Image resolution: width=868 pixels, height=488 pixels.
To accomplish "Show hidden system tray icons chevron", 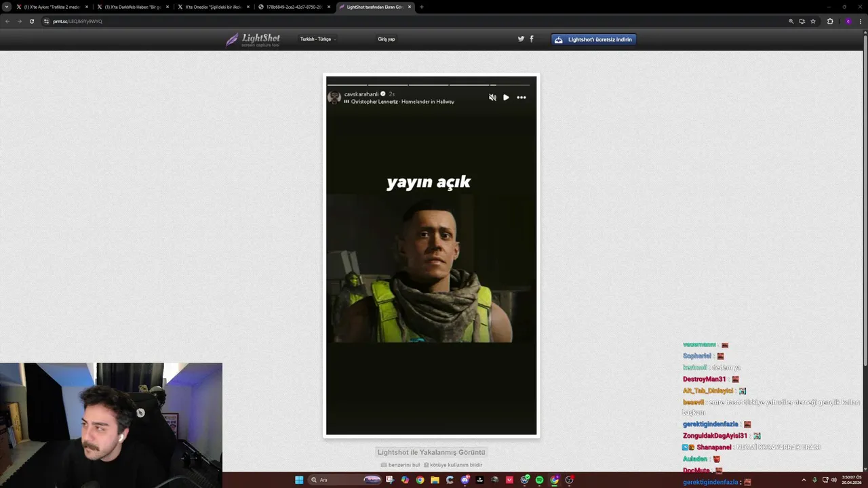I will click(804, 480).
